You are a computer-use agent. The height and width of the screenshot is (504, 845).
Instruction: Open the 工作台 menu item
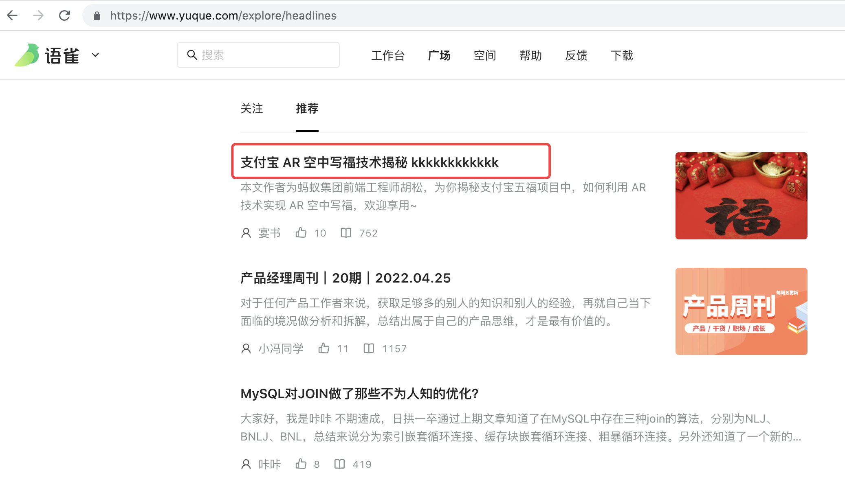click(x=388, y=55)
